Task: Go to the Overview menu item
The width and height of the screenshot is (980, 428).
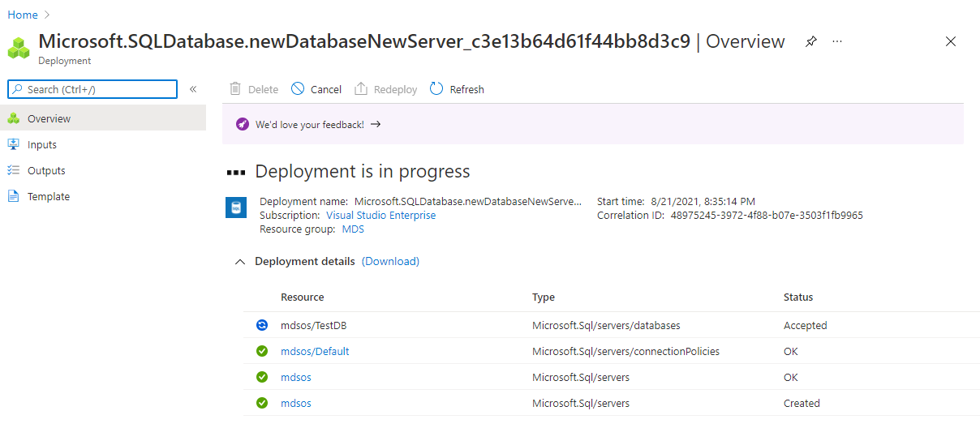Action: pos(49,118)
